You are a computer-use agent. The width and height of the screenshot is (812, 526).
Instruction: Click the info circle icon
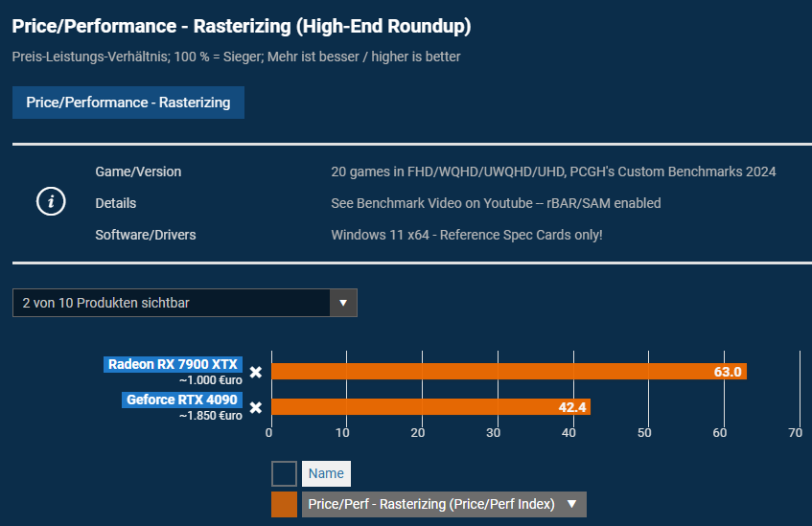pos(51,201)
